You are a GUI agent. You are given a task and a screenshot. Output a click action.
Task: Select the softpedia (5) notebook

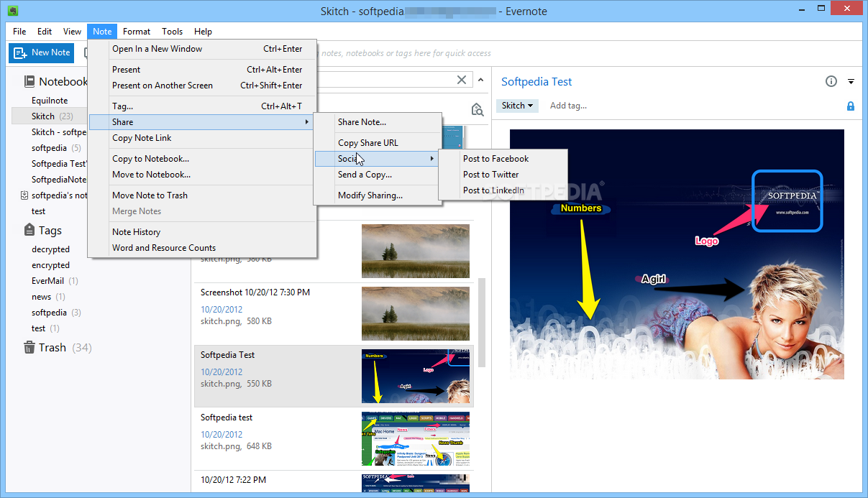click(56, 148)
